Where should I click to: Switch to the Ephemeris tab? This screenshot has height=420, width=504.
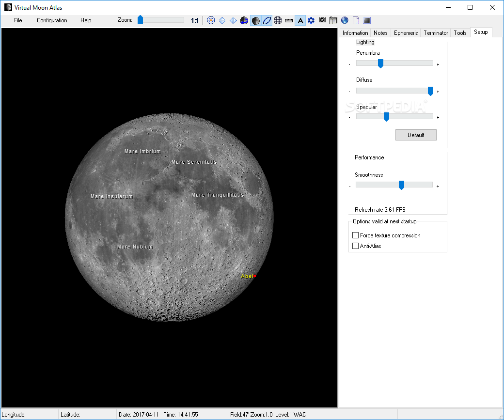[406, 33]
